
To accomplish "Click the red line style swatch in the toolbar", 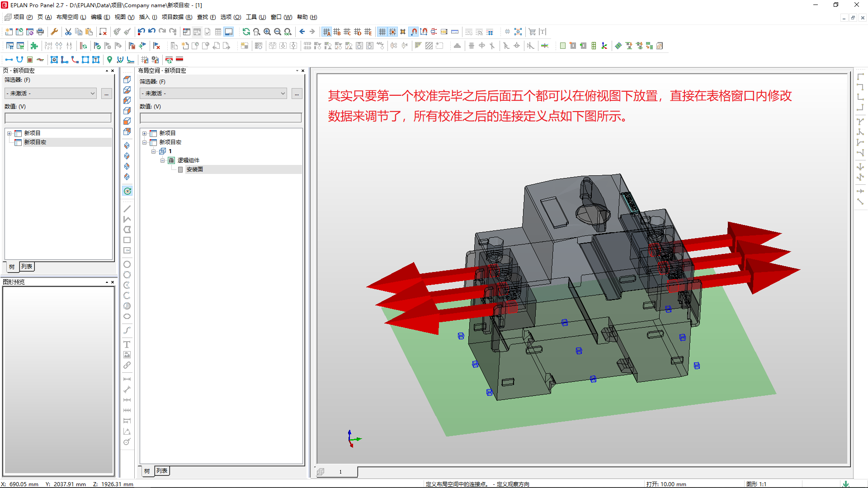I will click(x=179, y=59).
